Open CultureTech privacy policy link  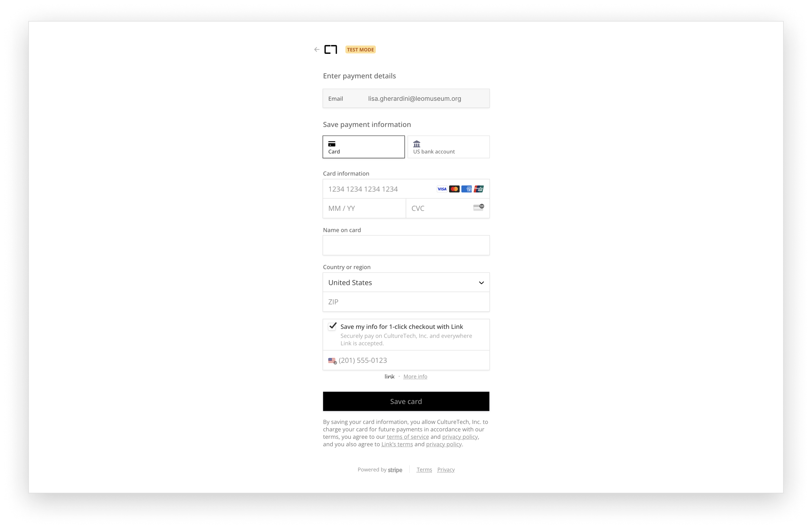pos(460,437)
